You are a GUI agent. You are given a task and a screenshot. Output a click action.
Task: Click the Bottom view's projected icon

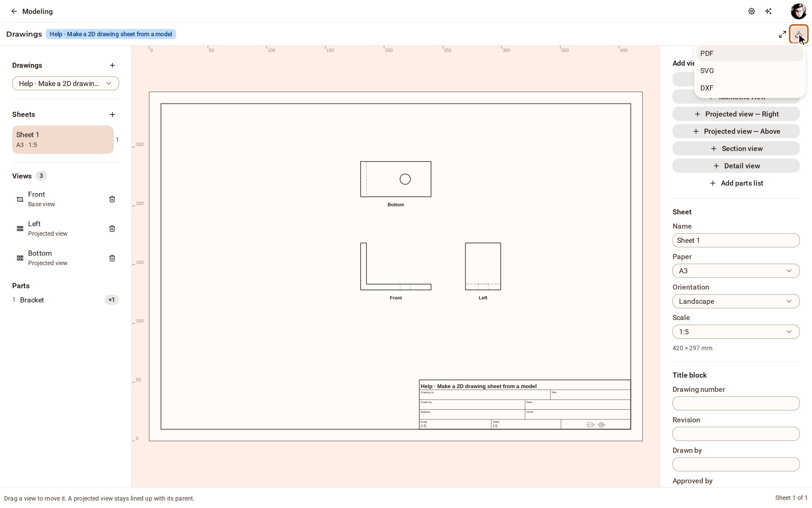tap(20, 258)
